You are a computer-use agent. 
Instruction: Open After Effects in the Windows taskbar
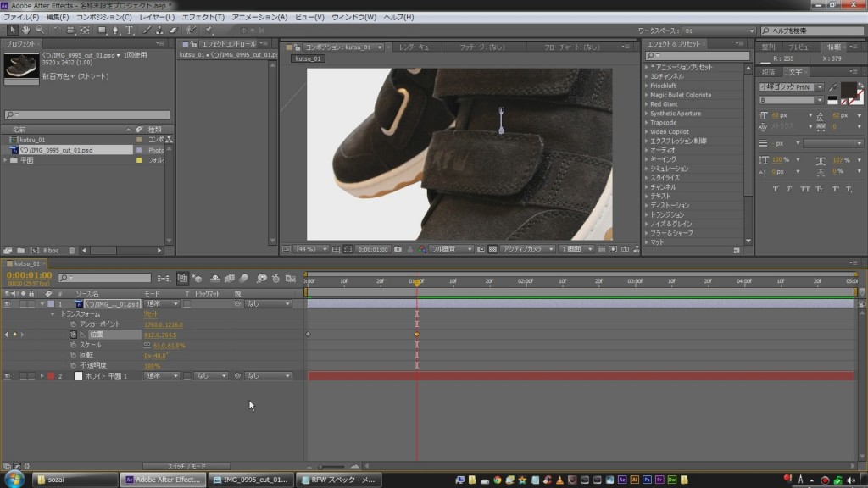[164, 480]
